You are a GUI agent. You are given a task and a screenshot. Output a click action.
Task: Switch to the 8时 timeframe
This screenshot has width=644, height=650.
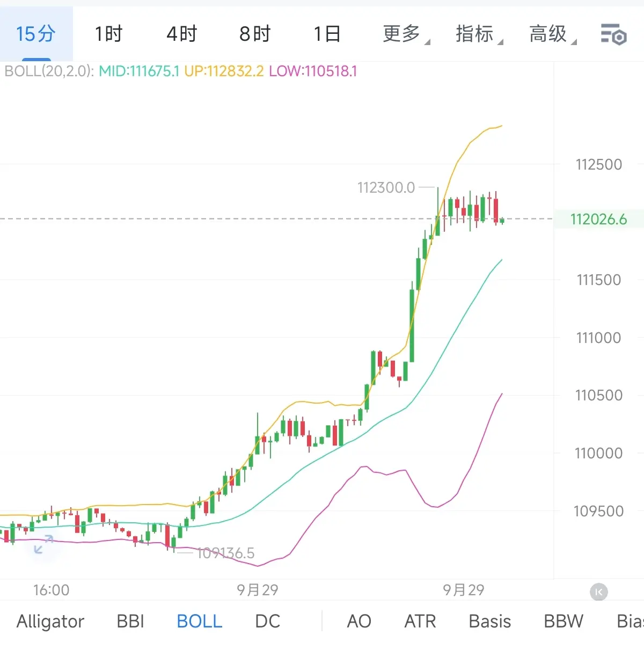coord(255,34)
